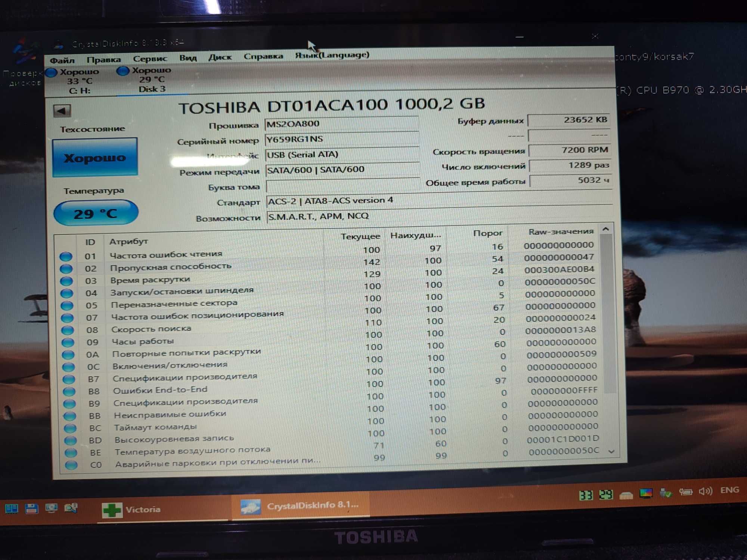Open the Вид menu
747x560 pixels.
pos(188,58)
